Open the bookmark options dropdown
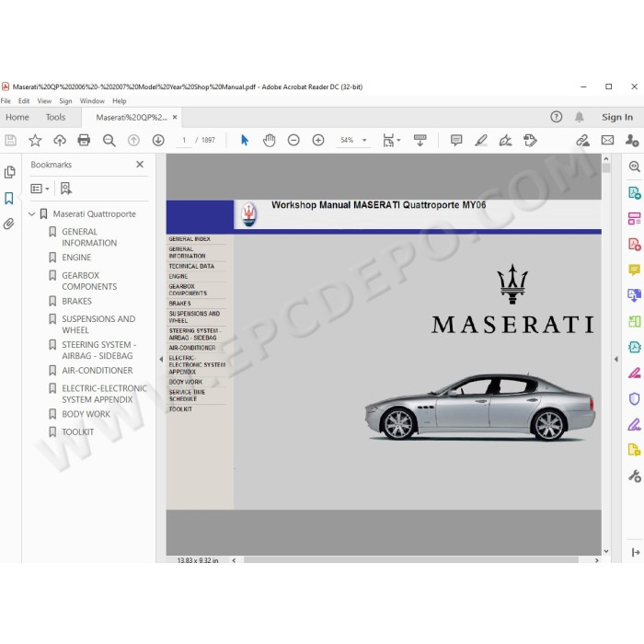 pyautogui.click(x=40, y=189)
